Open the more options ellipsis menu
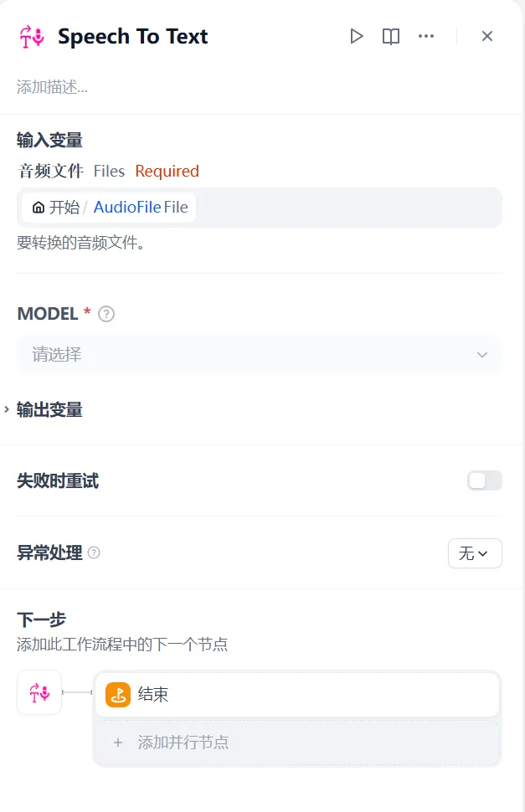The width and height of the screenshot is (525, 812). pos(426,36)
